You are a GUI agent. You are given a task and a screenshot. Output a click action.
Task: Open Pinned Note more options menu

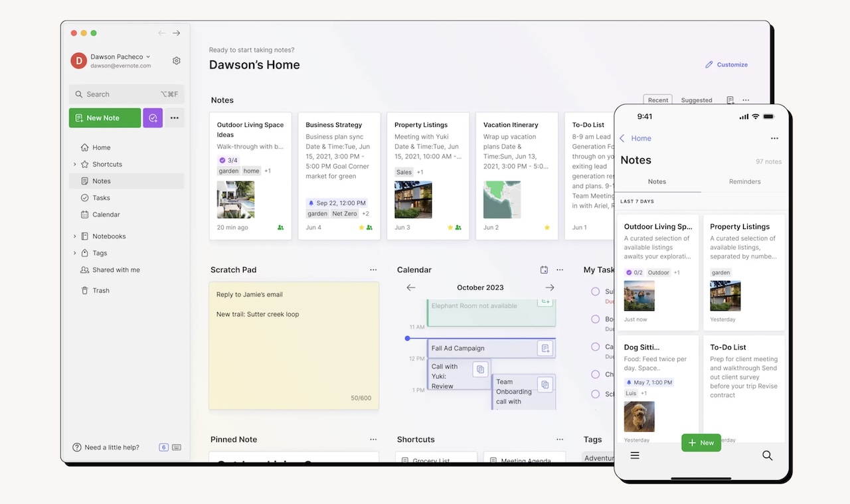(x=373, y=440)
